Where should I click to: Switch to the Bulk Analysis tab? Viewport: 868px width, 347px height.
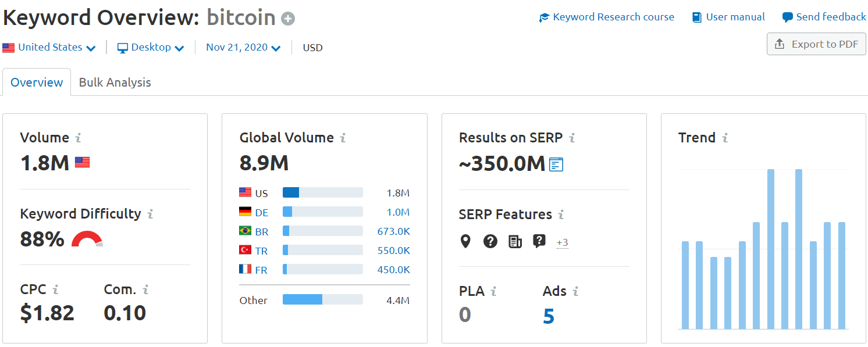115,83
